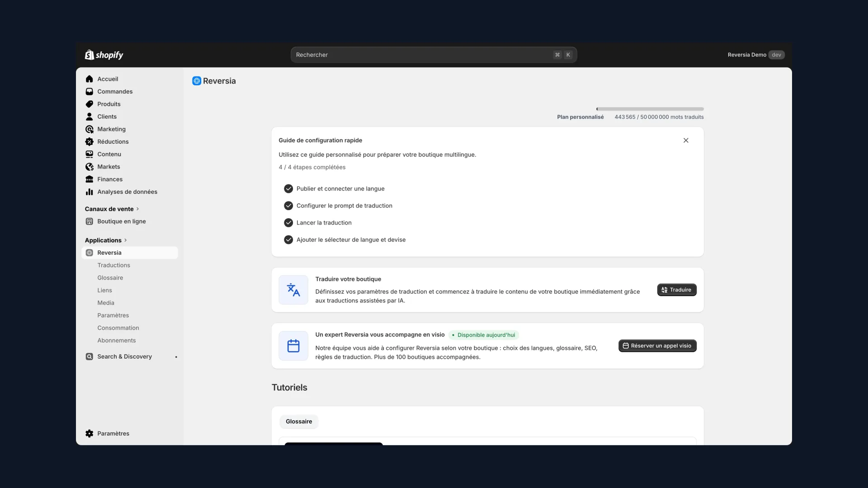868x488 pixels.
Task: Click the Marketing target icon
Action: click(90, 129)
